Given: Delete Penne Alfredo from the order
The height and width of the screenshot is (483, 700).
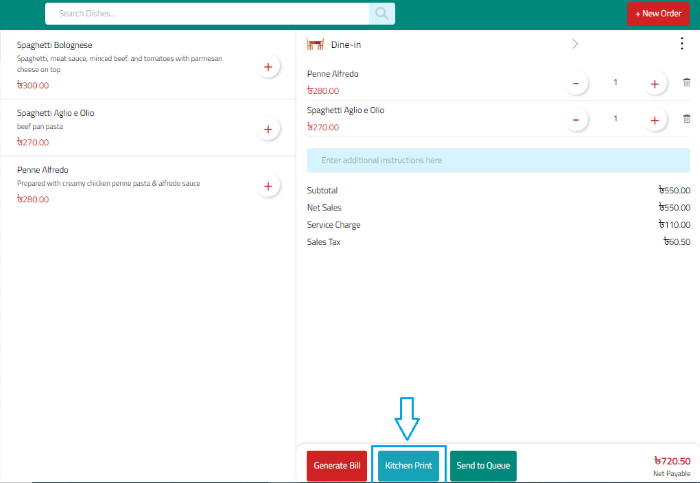Looking at the screenshot, I should (686, 83).
